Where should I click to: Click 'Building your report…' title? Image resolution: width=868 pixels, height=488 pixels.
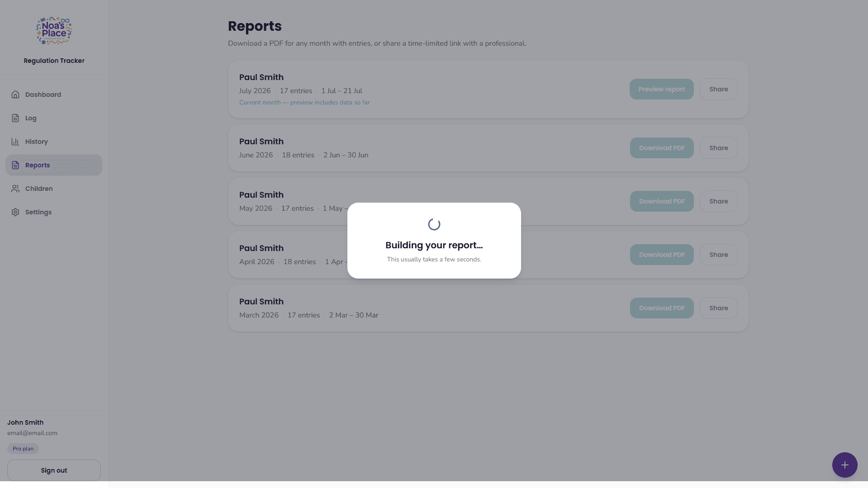(434, 245)
